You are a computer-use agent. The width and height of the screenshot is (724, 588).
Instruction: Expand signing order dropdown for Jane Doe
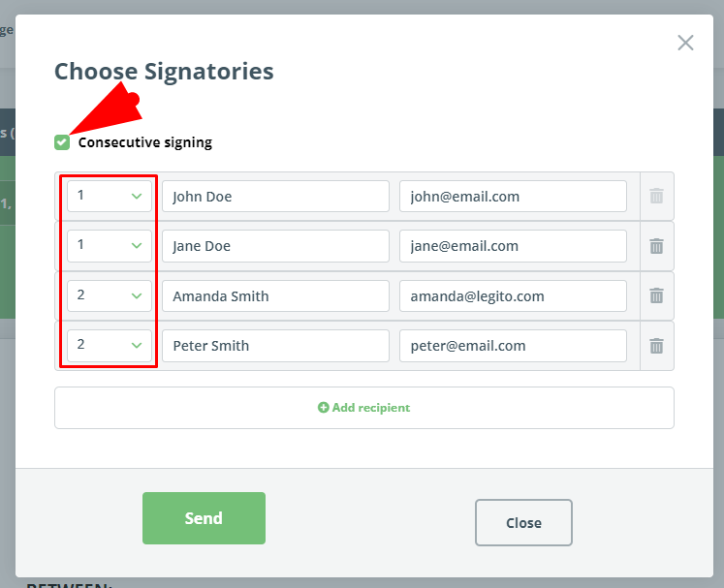point(110,246)
